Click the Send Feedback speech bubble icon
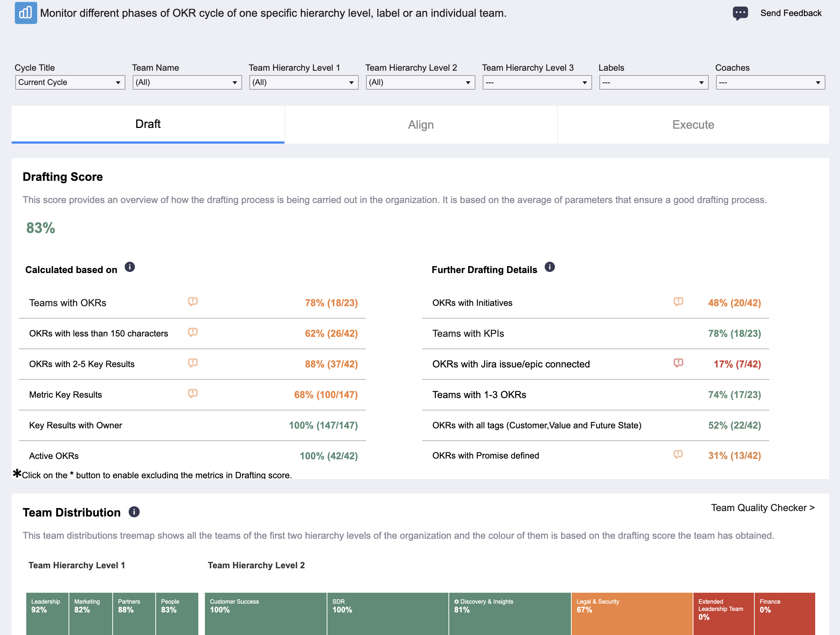This screenshot has width=840, height=635. point(740,13)
